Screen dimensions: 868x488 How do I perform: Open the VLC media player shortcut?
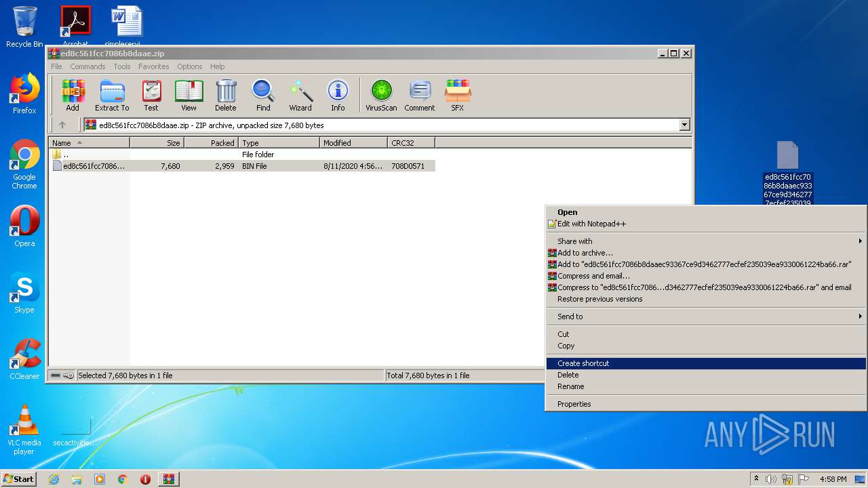[24, 430]
